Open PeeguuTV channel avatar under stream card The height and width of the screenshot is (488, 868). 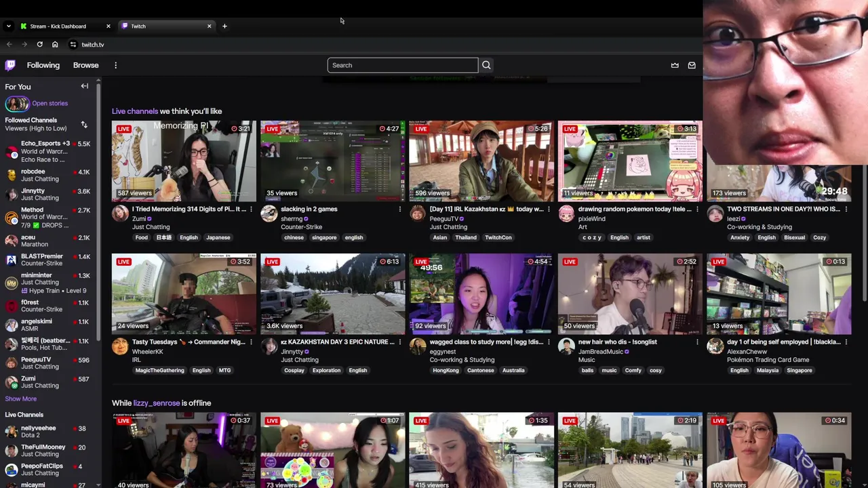pyautogui.click(x=418, y=214)
